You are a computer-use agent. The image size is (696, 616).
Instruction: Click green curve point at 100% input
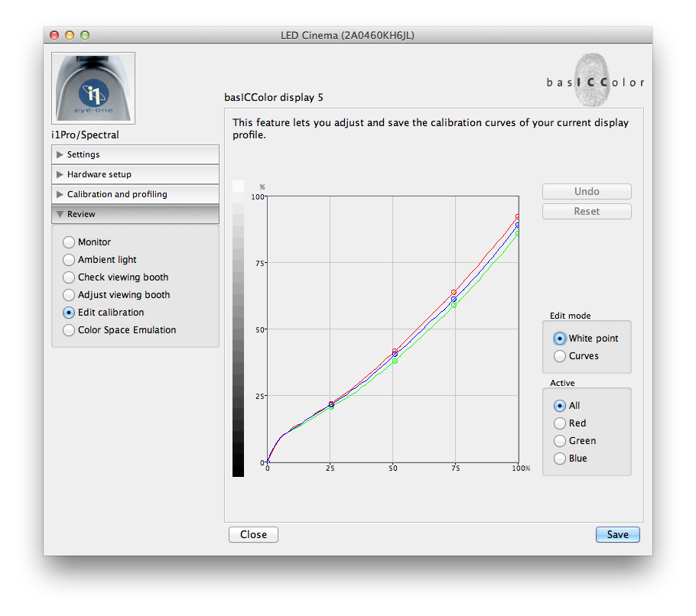(518, 233)
